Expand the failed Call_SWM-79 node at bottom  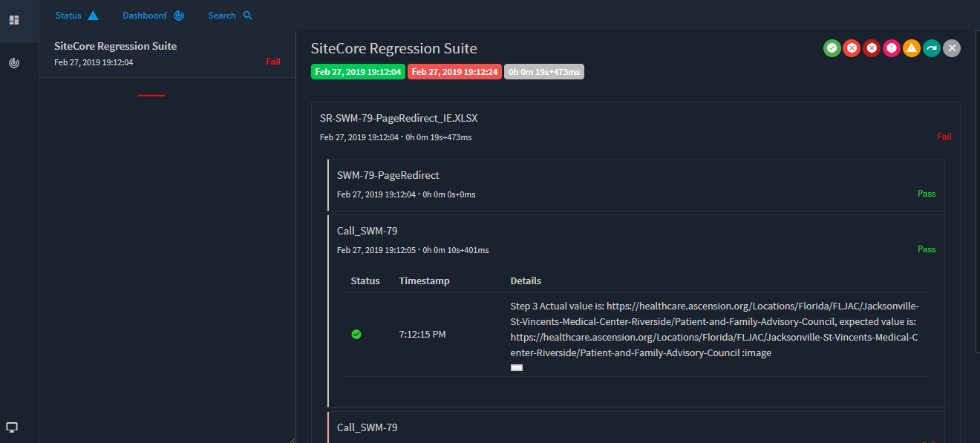(367, 427)
